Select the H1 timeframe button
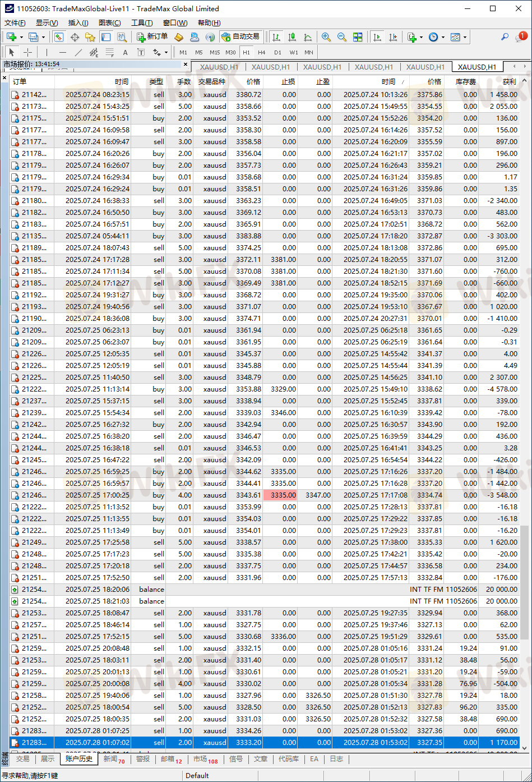 click(x=246, y=52)
